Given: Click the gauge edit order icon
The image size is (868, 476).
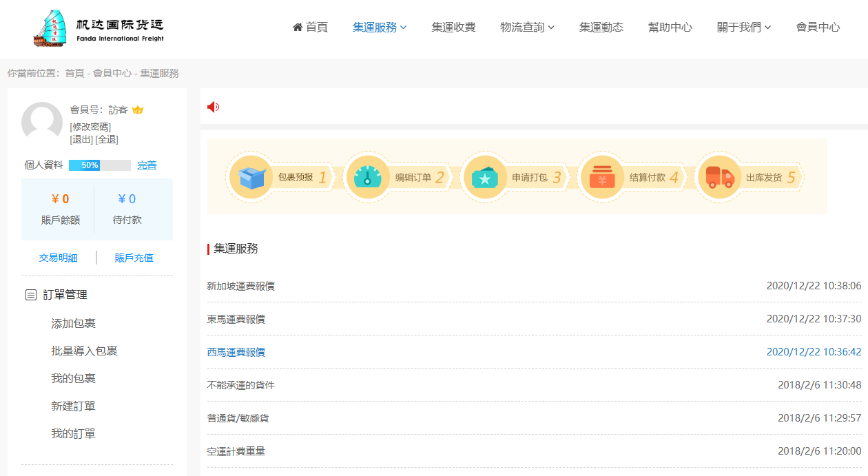Looking at the screenshot, I should click(x=367, y=177).
